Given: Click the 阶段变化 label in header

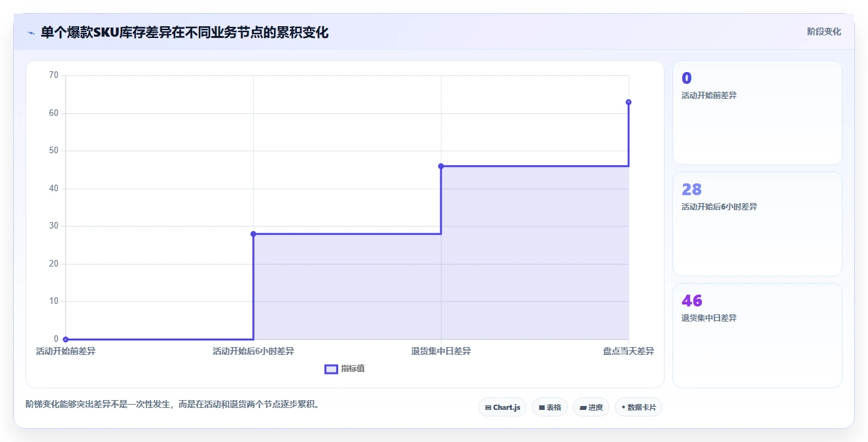Looking at the screenshot, I should (824, 31).
